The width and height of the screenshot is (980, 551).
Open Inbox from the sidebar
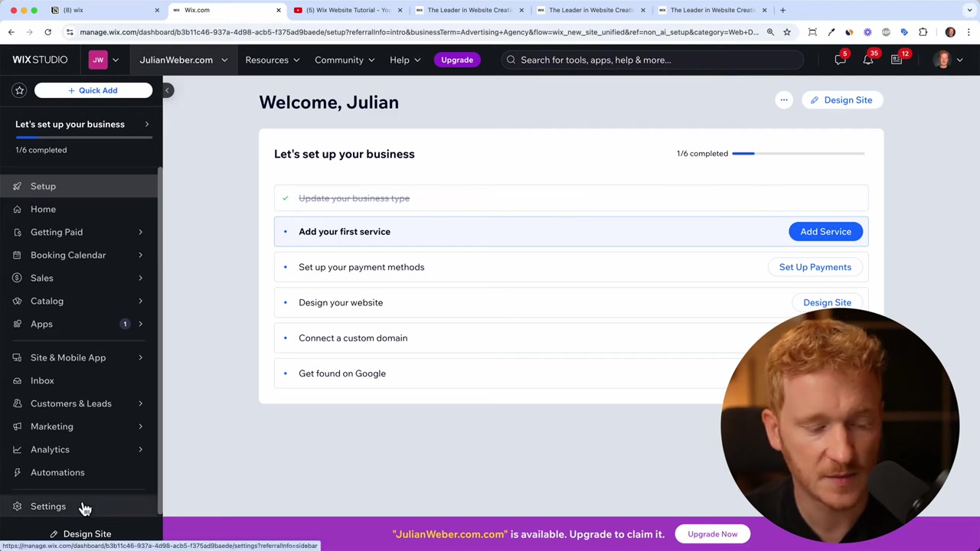point(80,380)
